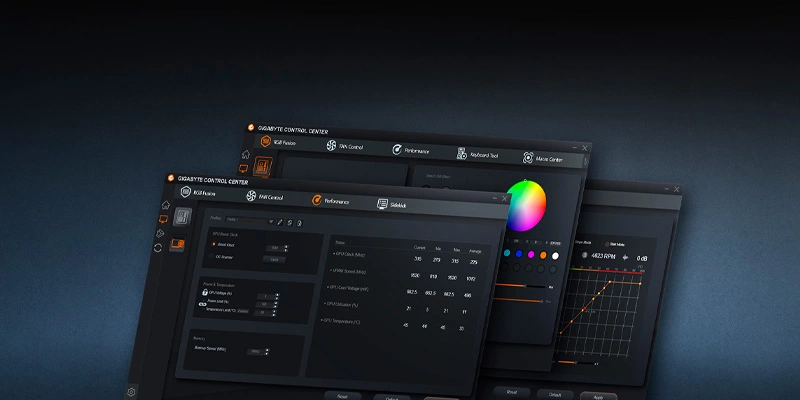Select graphics card device thumbnail in front window
Screen dimensions: 800x400
point(178,244)
